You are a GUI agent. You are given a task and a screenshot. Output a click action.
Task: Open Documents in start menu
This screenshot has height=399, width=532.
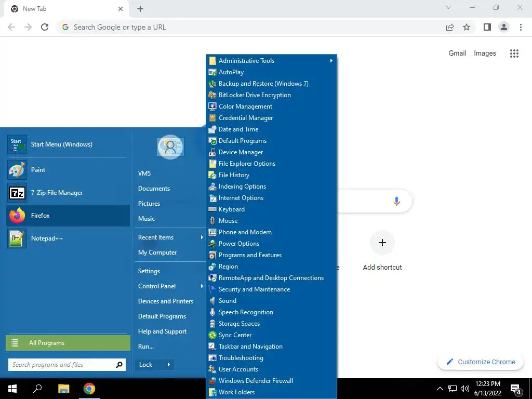(154, 189)
